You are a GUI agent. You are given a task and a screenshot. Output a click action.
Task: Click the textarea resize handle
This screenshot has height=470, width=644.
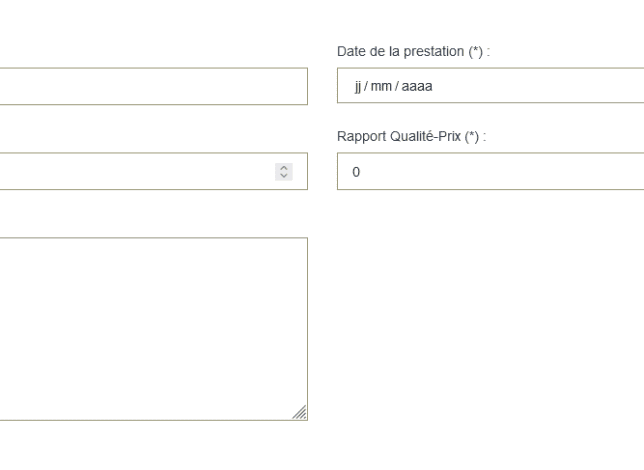(x=302, y=415)
